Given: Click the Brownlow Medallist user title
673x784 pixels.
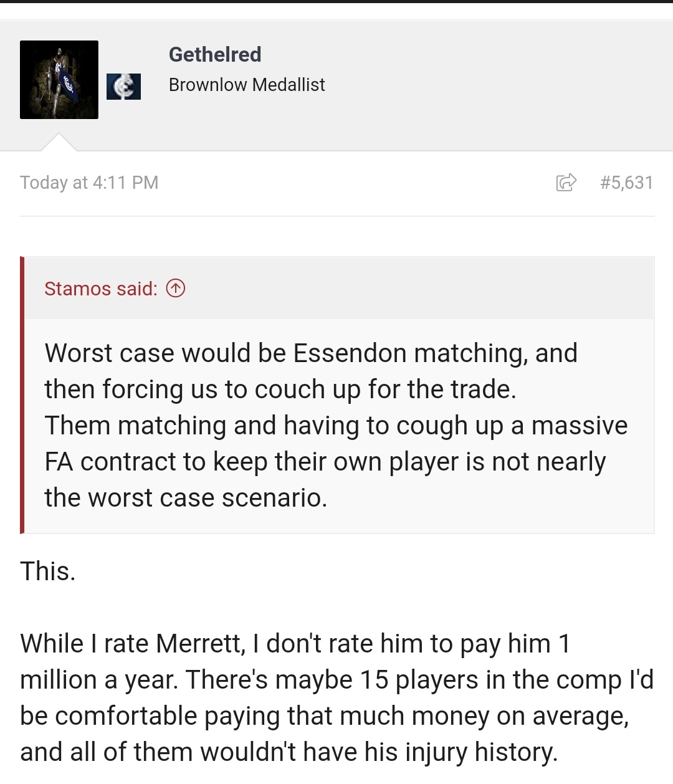Looking at the screenshot, I should [247, 85].
